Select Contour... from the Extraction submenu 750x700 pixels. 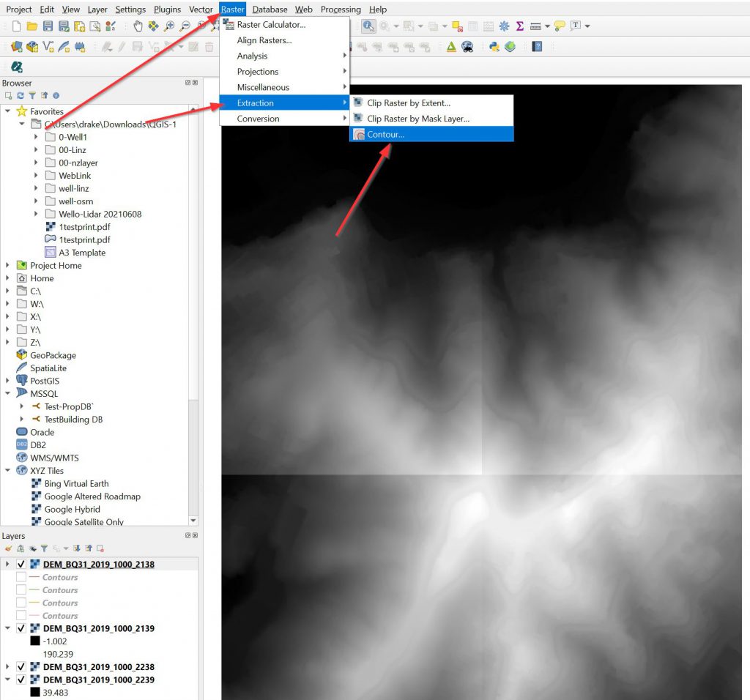(x=385, y=135)
